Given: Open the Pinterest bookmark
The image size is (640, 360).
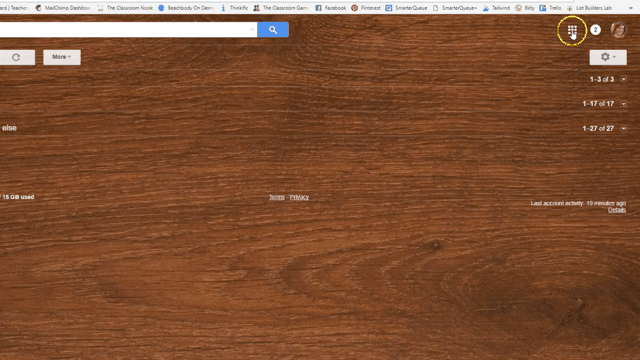Looking at the screenshot, I should [366, 8].
